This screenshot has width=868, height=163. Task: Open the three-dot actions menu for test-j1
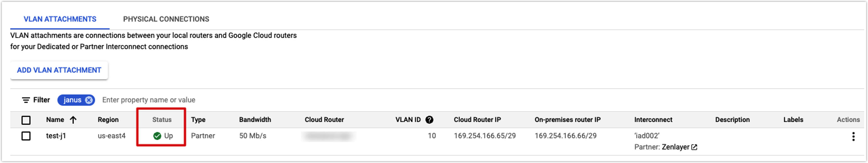[853, 136]
